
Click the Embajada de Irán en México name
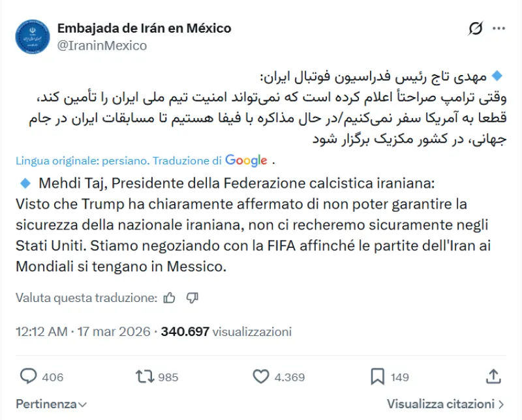(x=144, y=28)
